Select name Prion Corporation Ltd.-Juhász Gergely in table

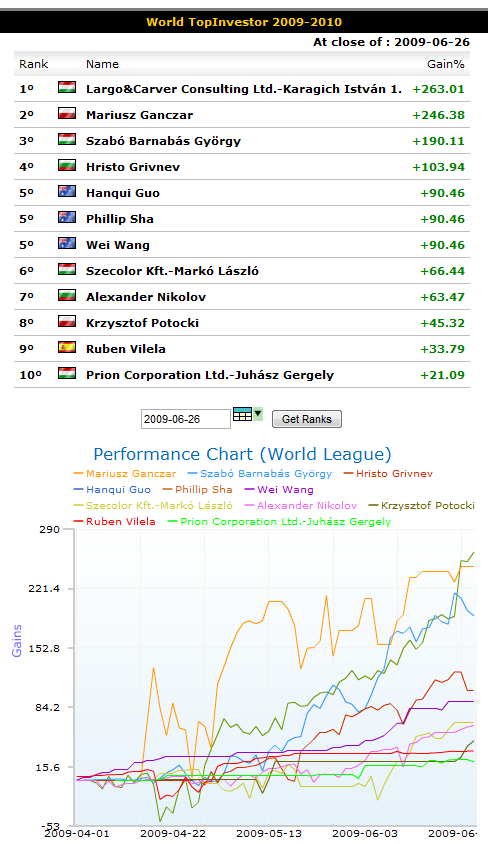[210, 375]
